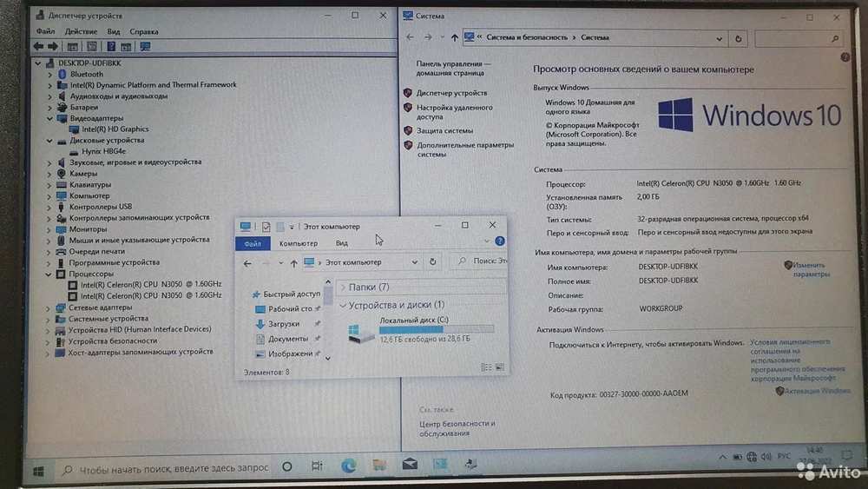
Task: Expand Папки (7) group in This PC
Action: point(343,287)
